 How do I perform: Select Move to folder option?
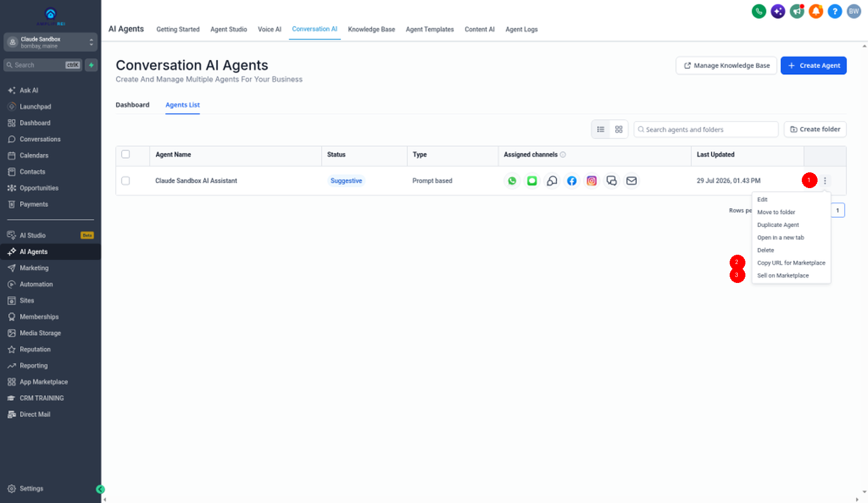click(x=776, y=212)
